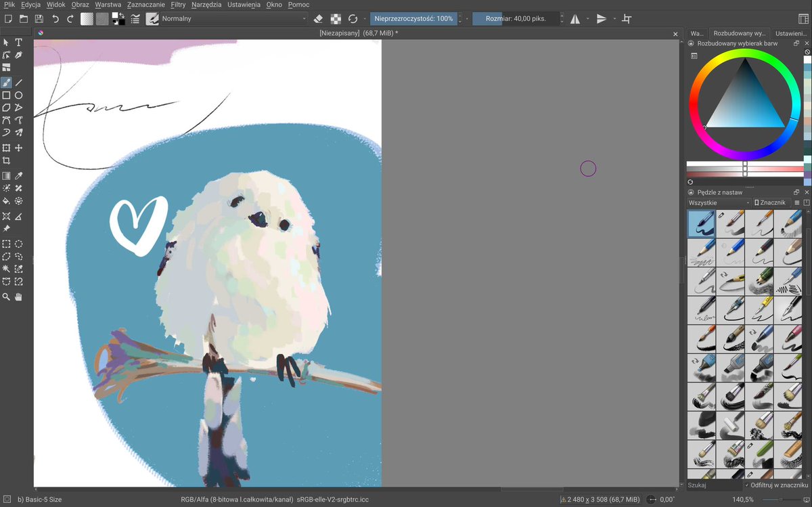Select the Magic Wand contiguous selection tool
The image size is (812, 507).
(6, 269)
